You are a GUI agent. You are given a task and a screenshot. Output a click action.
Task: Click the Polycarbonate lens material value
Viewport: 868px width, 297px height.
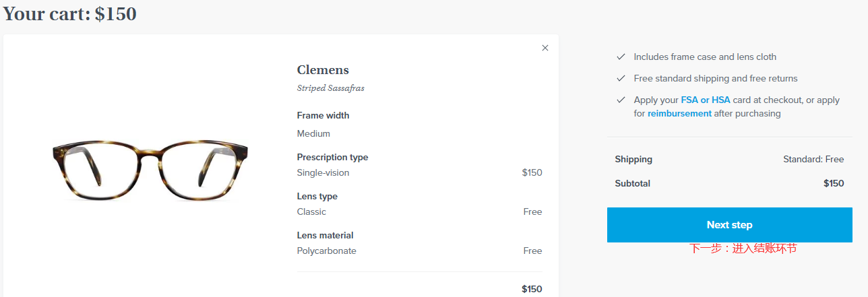click(x=326, y=251)
